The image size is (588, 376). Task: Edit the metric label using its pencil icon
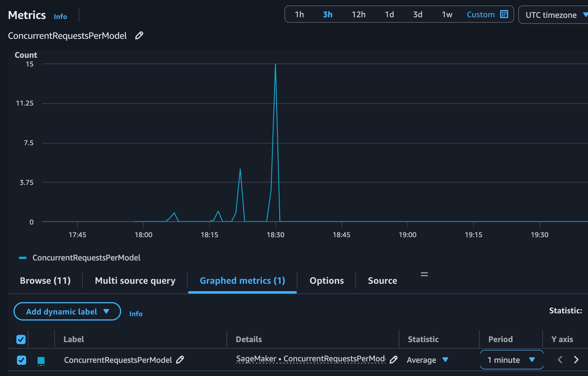(181, 360)
